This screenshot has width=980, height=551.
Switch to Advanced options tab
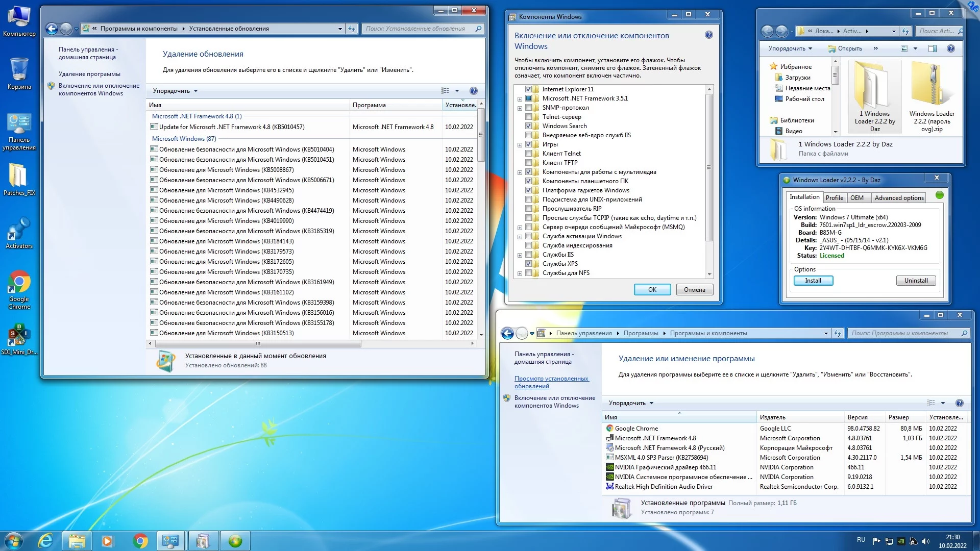click(x=899, y=198)
